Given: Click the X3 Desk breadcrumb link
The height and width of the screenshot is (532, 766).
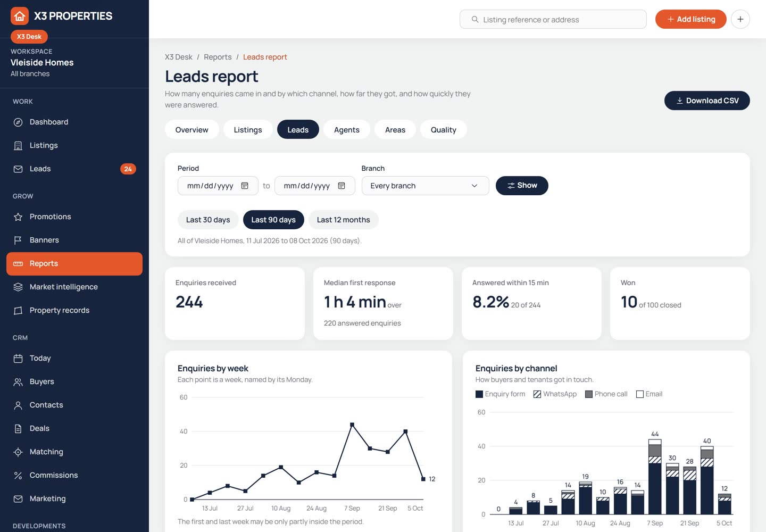Looking at the screenshot, I should click(179, 57).
